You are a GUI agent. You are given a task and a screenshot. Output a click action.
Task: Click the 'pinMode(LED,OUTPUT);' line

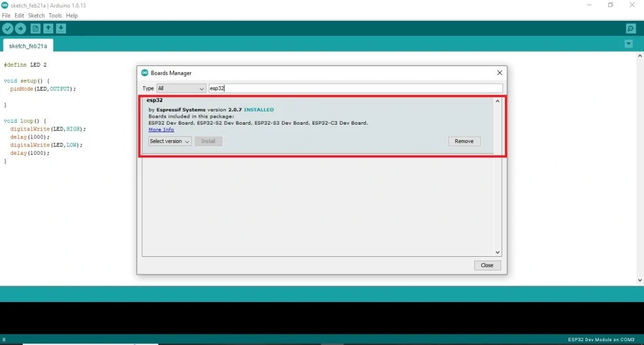(x=43, y=89)
